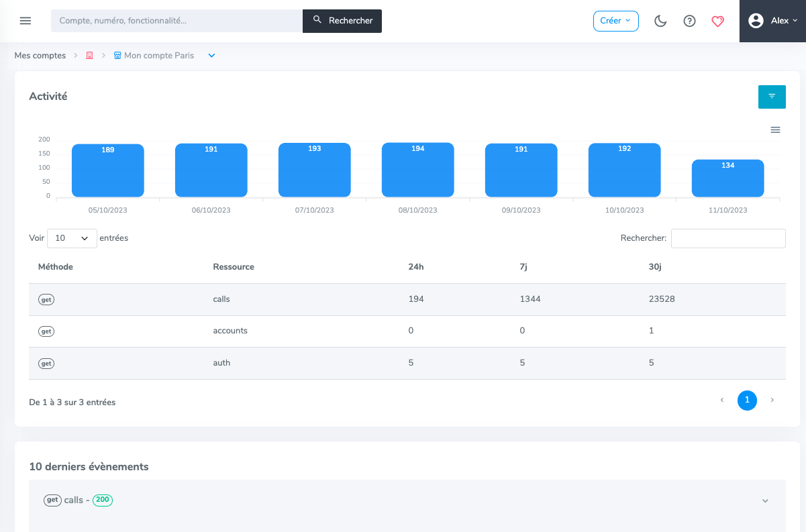Click the pink heart icon
Viewport: 806px width, 532px height.
pyautogui.click(x=717, y=21)
